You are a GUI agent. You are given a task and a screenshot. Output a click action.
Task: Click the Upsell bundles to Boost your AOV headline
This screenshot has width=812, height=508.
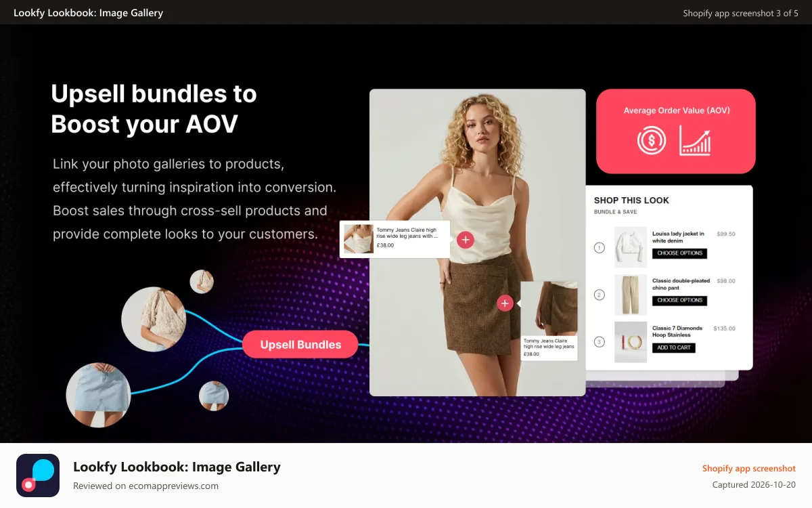click(x=154, y=108)
